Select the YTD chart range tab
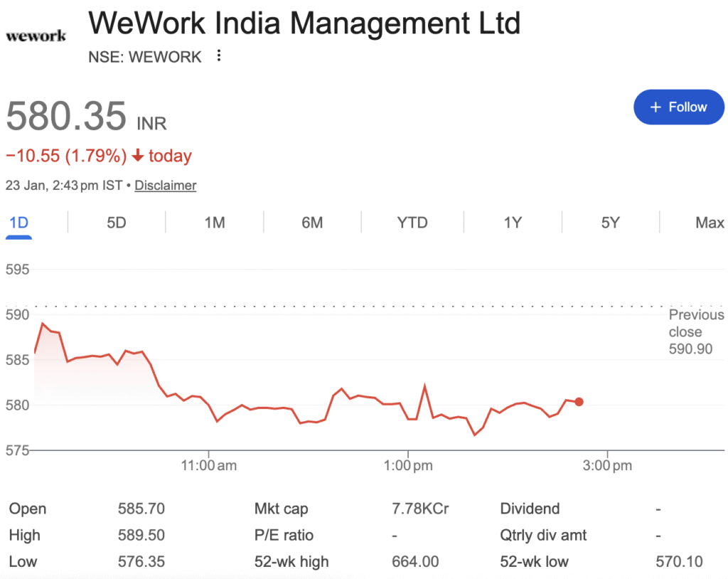 point(412,223)
